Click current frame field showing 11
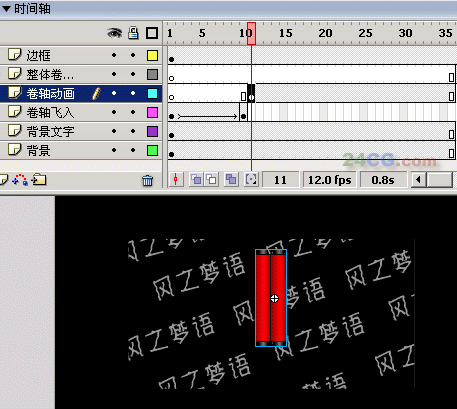 pos(280,180)
